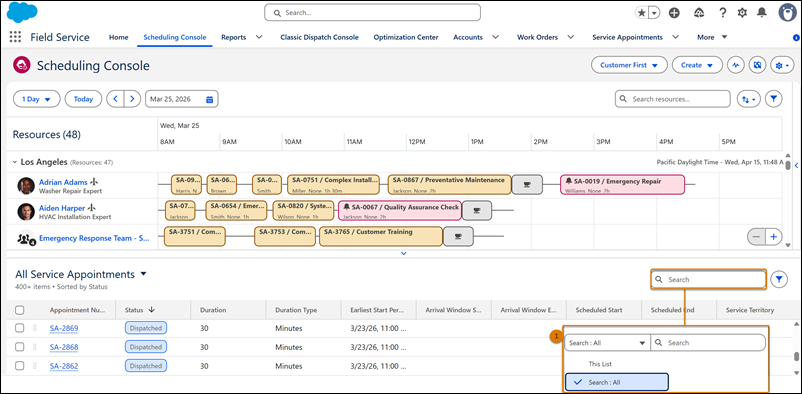Open the favorites list dropdown arrow
The width and height of the screenshot is (802, 394).
click(x=654, y=13)
